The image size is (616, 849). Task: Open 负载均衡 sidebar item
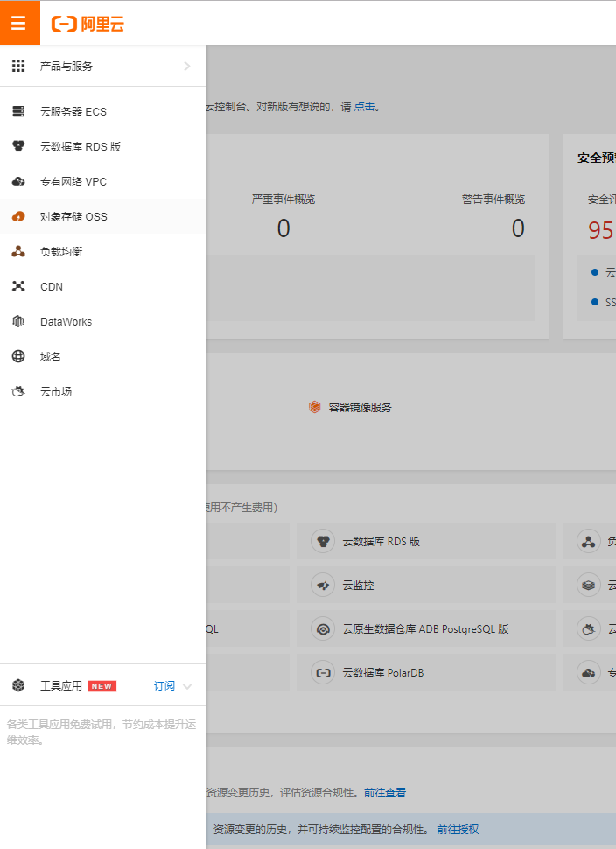click(103, 251)
